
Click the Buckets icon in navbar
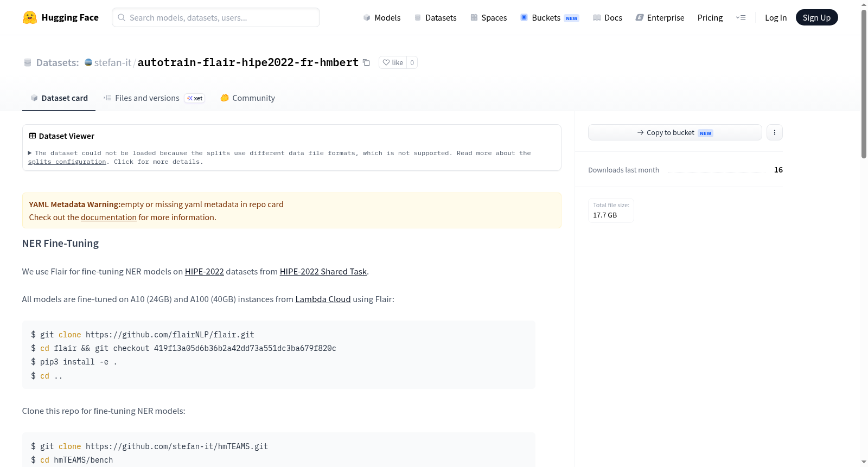coord(524,18)
